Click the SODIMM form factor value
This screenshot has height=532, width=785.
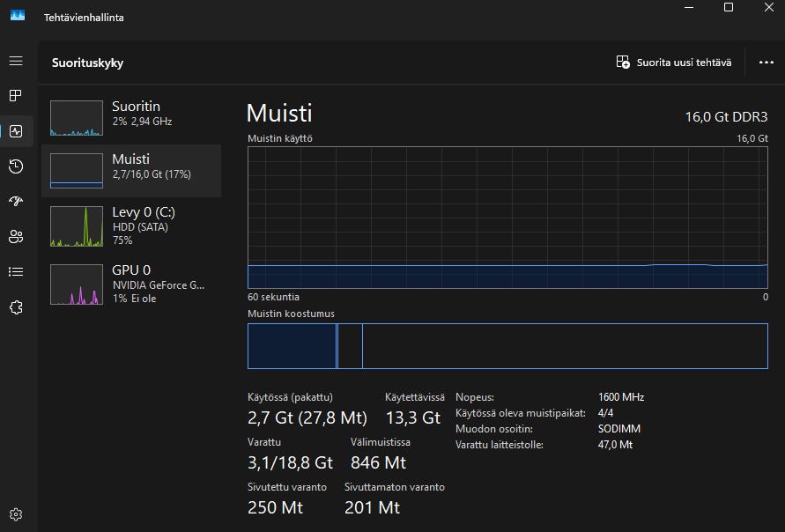pos(619,429)
